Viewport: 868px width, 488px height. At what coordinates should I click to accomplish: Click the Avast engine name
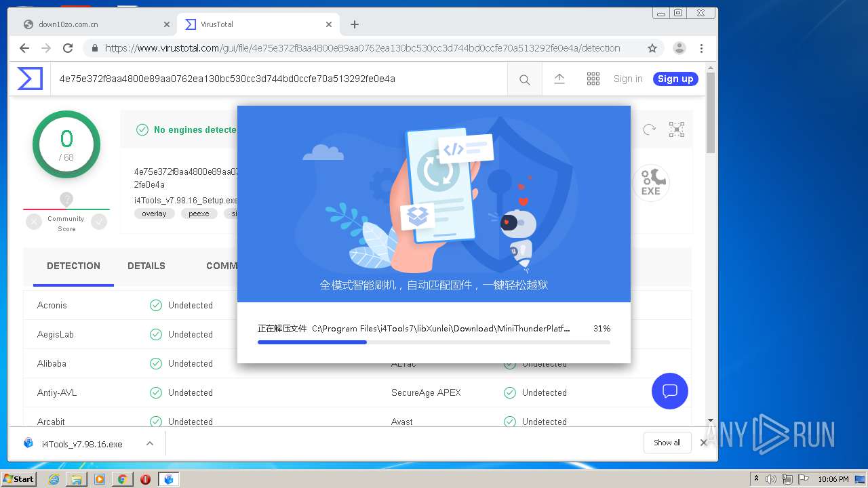pos(402,422)
